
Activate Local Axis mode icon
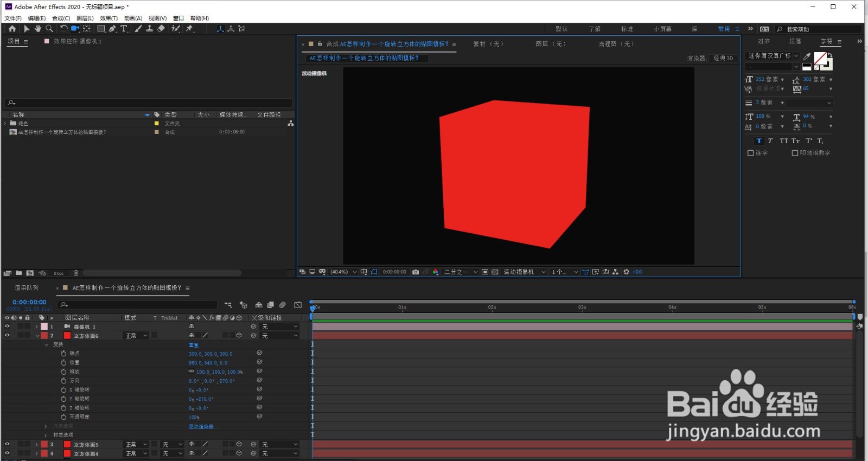pos(220,29)
